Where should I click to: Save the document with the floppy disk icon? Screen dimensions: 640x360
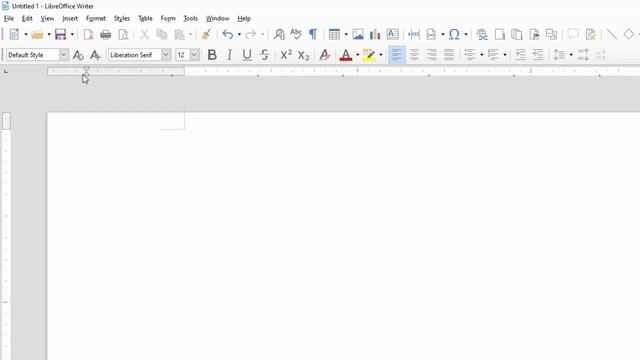pos(60,34)
